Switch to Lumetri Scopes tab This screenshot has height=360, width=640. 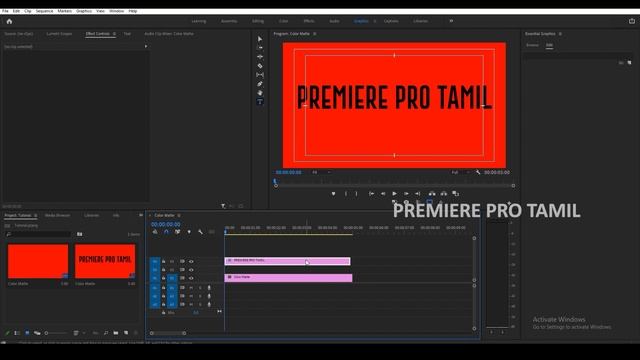[x=59, y=34]
